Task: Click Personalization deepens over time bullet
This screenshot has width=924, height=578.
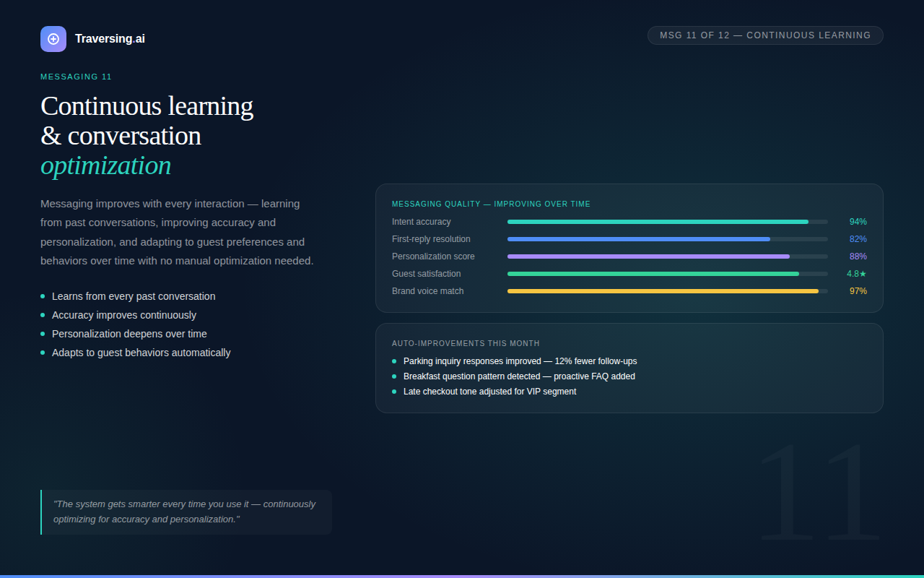Action: pos(129,334)
